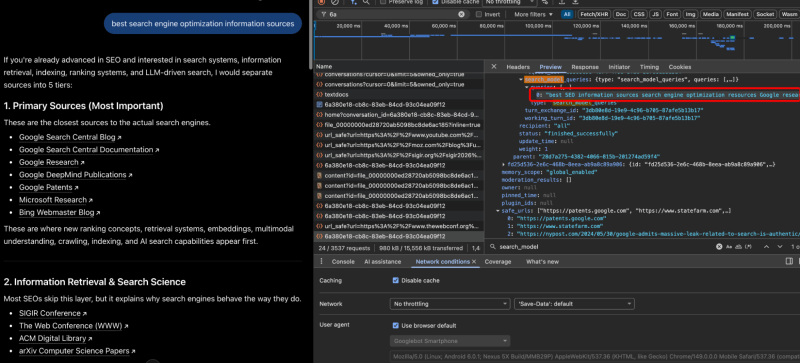The height and width of the screenshot is (363, 800).
Task: Open the network search magnifier icon
Action: point(367,2)
